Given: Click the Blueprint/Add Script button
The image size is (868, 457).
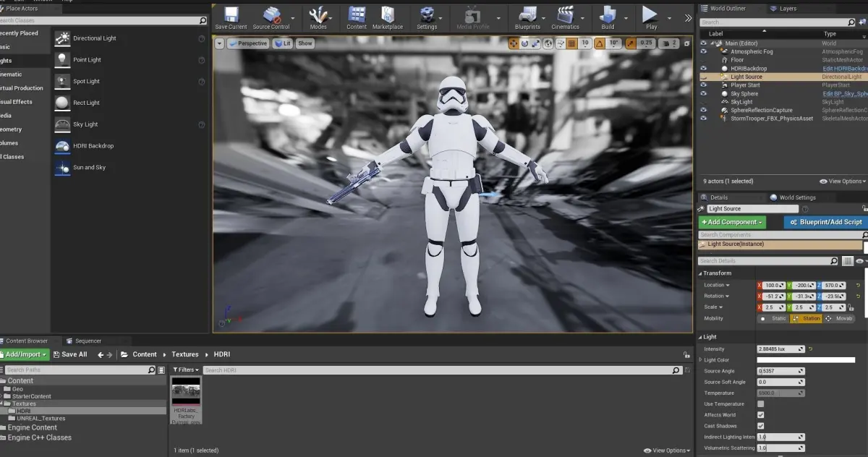Looking at the screenshot, I should point(825,222).
